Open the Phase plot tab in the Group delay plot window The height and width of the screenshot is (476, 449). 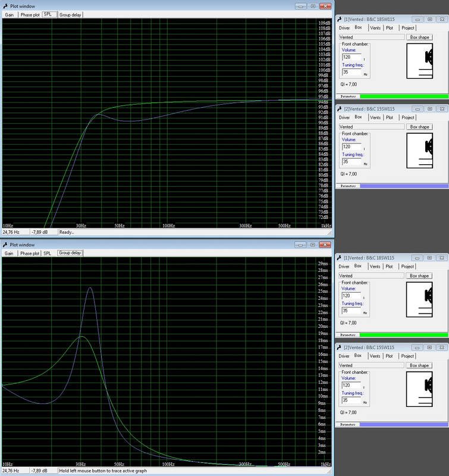coord(29,253)
